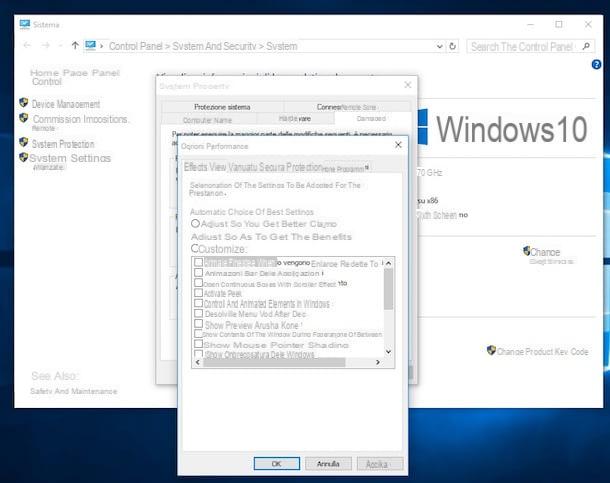Open Device Management link
The height and width of the screenshot is (483, 610).
(66, 104)
